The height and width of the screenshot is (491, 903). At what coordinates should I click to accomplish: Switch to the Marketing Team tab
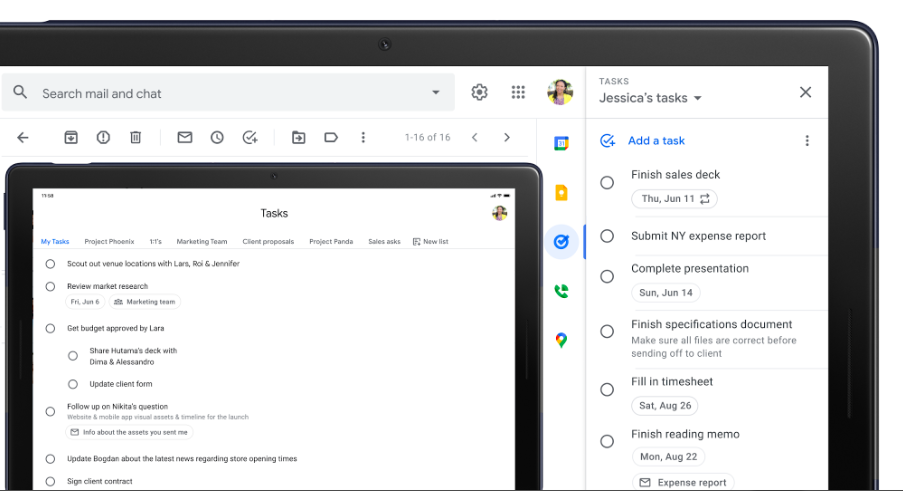[x=201, y=242]
